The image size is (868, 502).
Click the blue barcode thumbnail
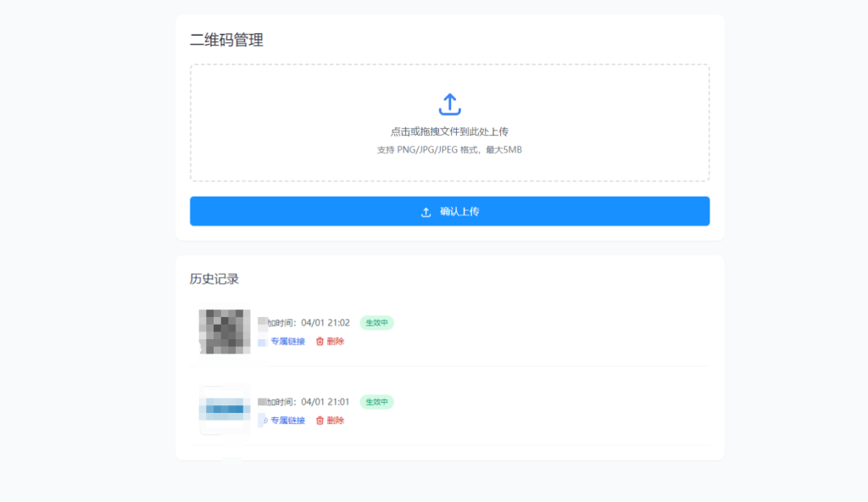click(x=223, y=410)
